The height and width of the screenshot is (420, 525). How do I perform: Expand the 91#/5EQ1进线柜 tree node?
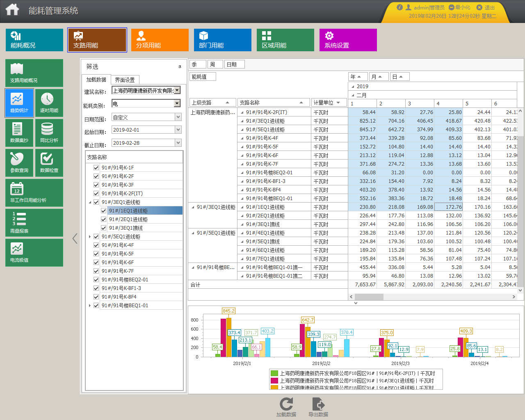click(x=90, y=237)
